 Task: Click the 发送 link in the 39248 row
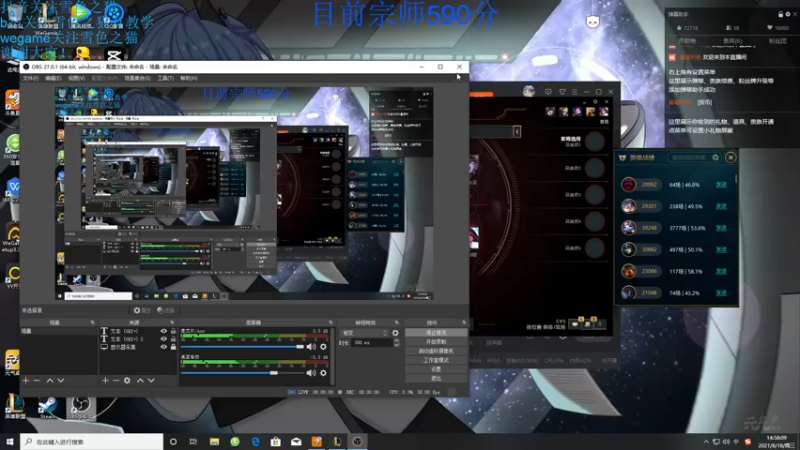(721, 228)
